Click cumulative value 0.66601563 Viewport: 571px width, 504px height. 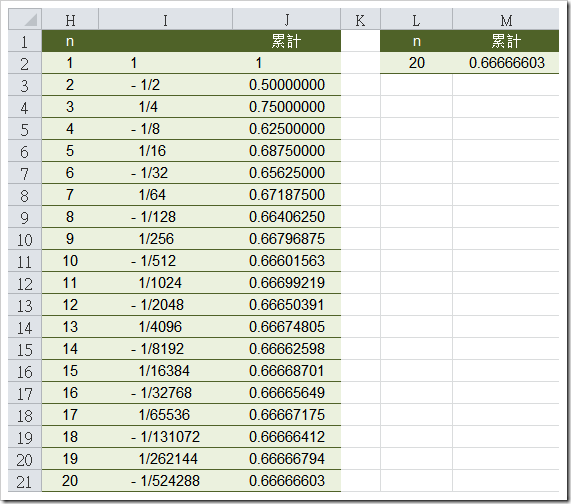click(x=287, y=261)
